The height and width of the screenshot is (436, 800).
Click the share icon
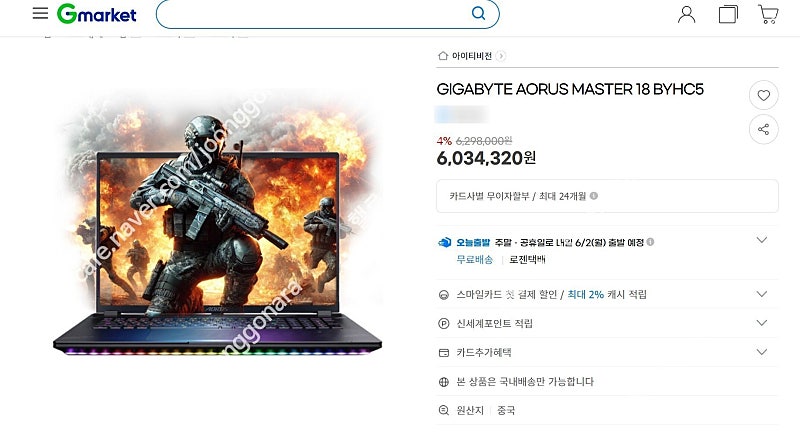pyautogui.click(x=763, y=130)
